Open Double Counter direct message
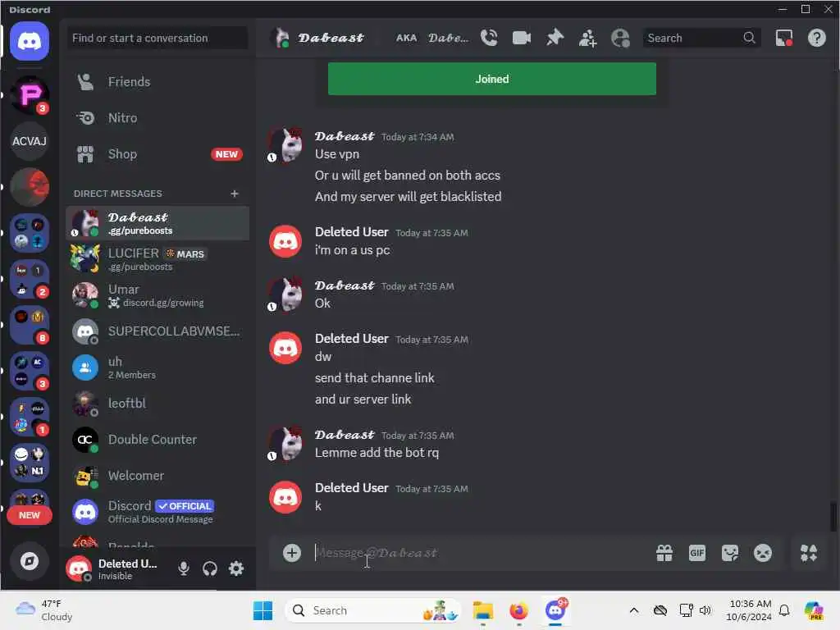The width and height of the screenshot is (840, 630). coord(157,440)
